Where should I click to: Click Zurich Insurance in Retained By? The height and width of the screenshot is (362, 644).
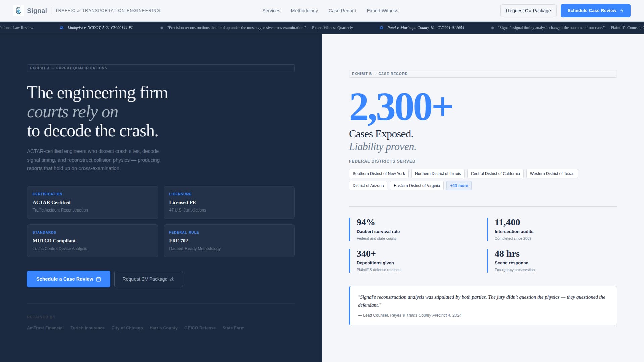tap(88, 328)
